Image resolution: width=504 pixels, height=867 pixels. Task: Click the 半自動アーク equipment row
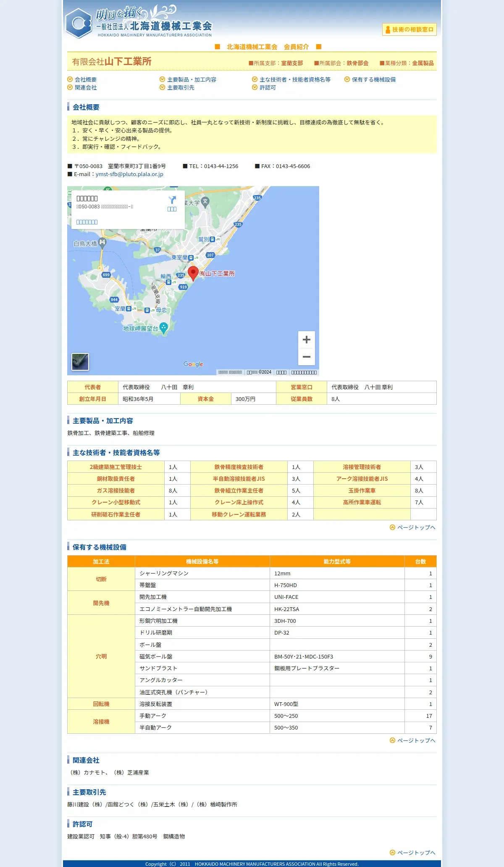pos(286,727)
